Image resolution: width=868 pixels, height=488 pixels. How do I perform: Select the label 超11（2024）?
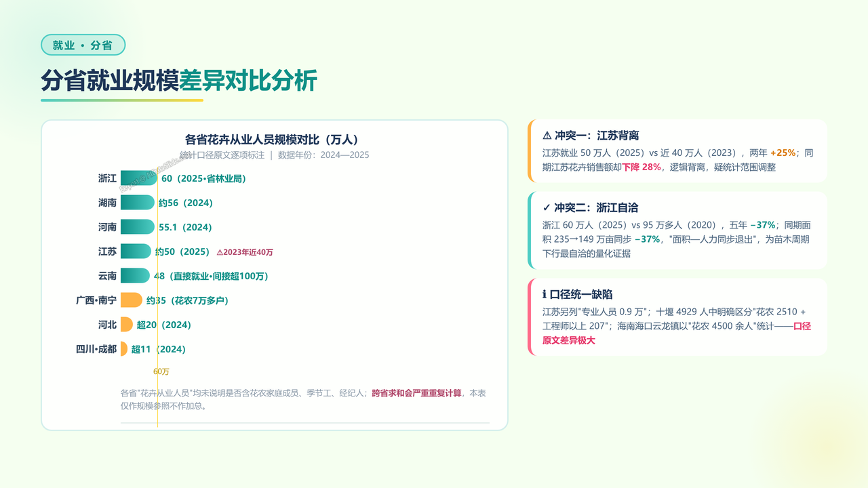tap(159, 349)
